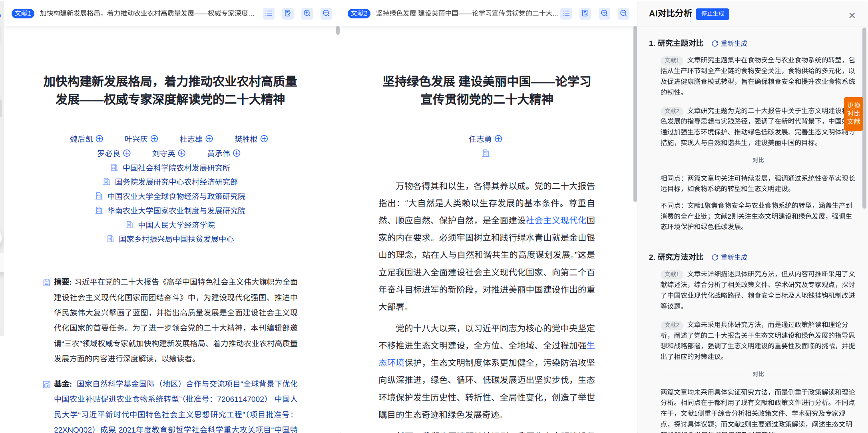Expand author 魏后凯 with plus icon
Viewport: 868px width, 433px height.
point(100,139)
